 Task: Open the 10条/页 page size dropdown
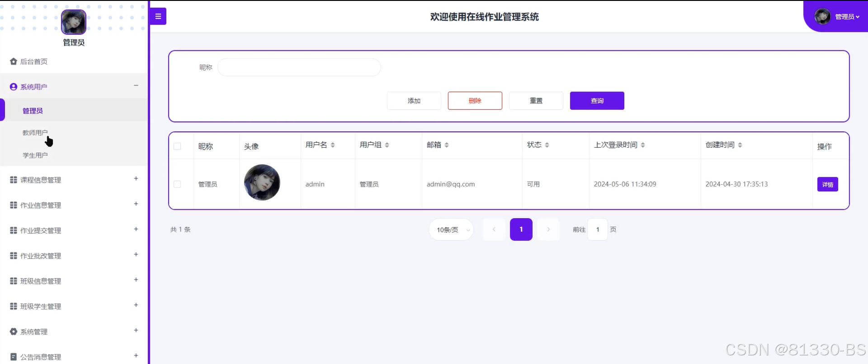(451, 230)
